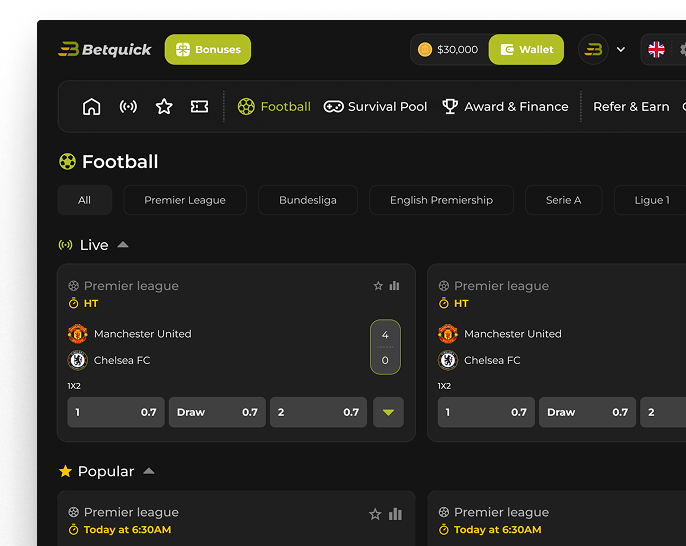Click the Bonuses button
686x546 pixels.
[208, 49]
